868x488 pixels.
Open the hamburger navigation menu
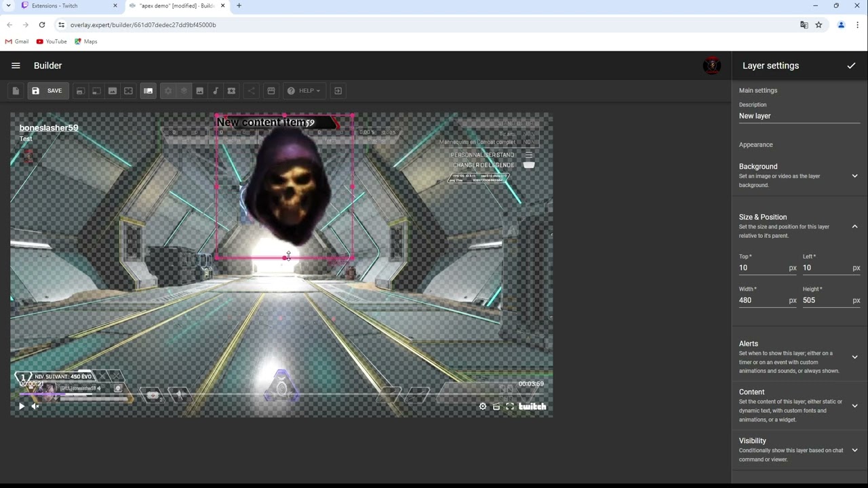(16, 66)
